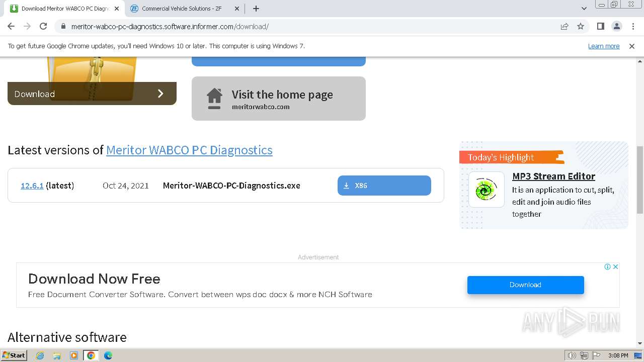Open the Meritor WABCO PC Diagnostics link

189,150
